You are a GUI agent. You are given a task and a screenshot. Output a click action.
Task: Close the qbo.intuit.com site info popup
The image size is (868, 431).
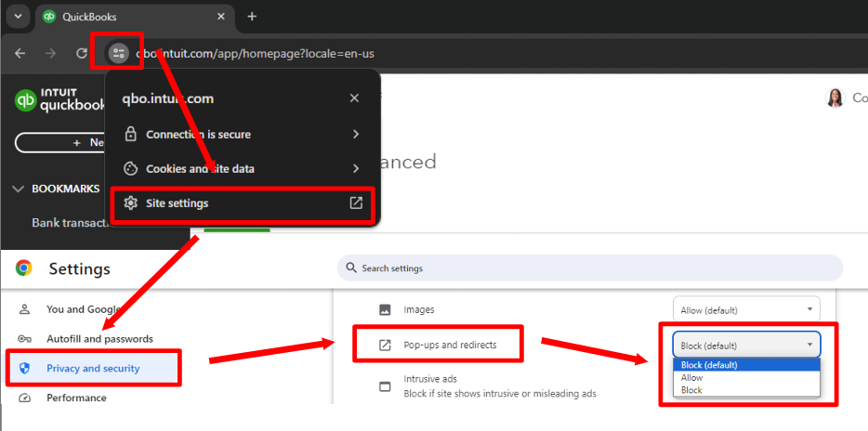354,98
